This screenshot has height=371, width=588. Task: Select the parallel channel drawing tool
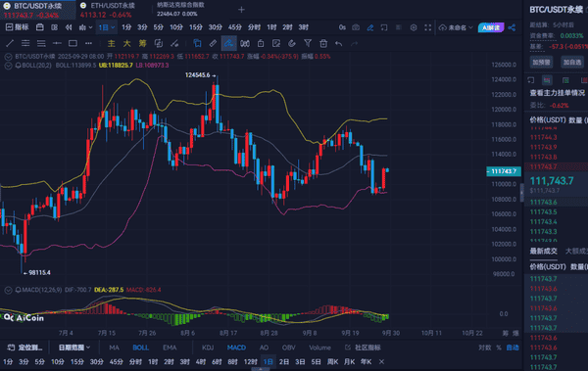[x=25, y=43]
